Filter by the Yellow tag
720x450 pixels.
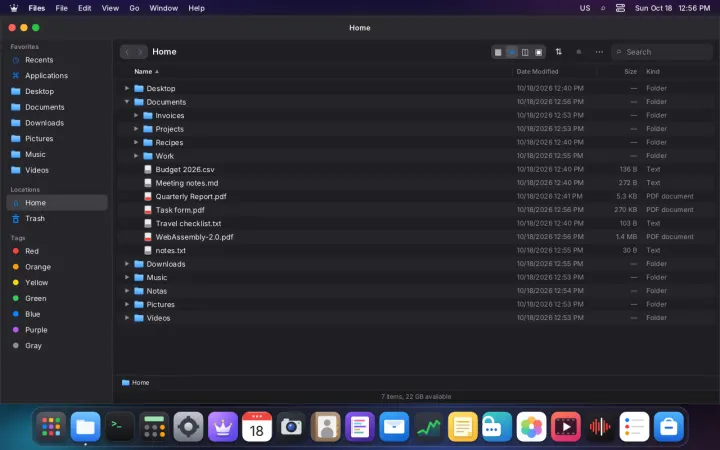tap(57, 282)
